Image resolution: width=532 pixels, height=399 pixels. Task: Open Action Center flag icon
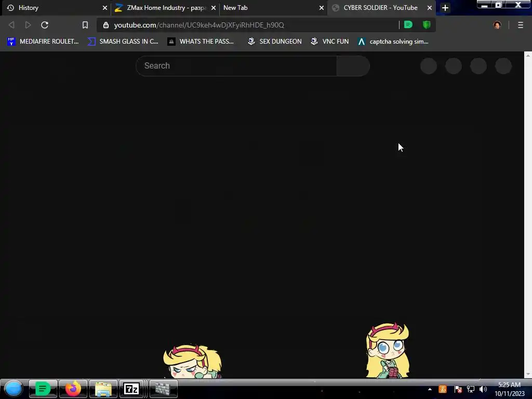(458, 389)
